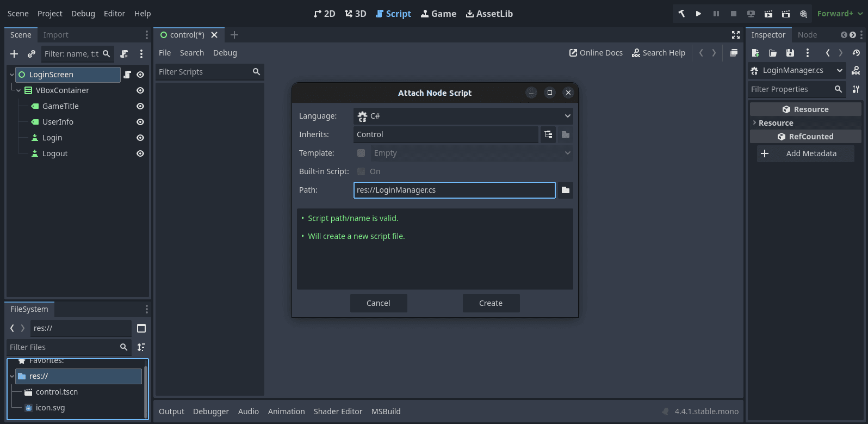Open the class tree browser beside Inherits
868x424 pixels.
click(x=548, y=134)
